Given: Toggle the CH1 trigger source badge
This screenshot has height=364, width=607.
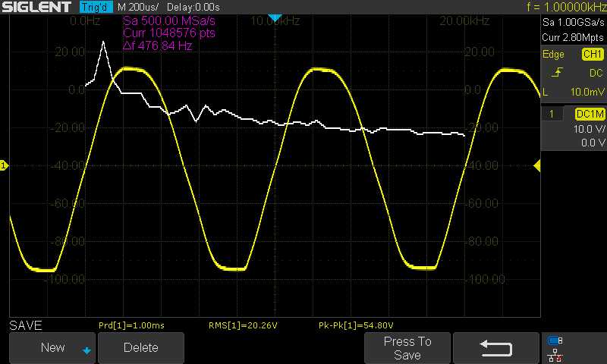Looking at the screenshot, I should coord(592,55).
